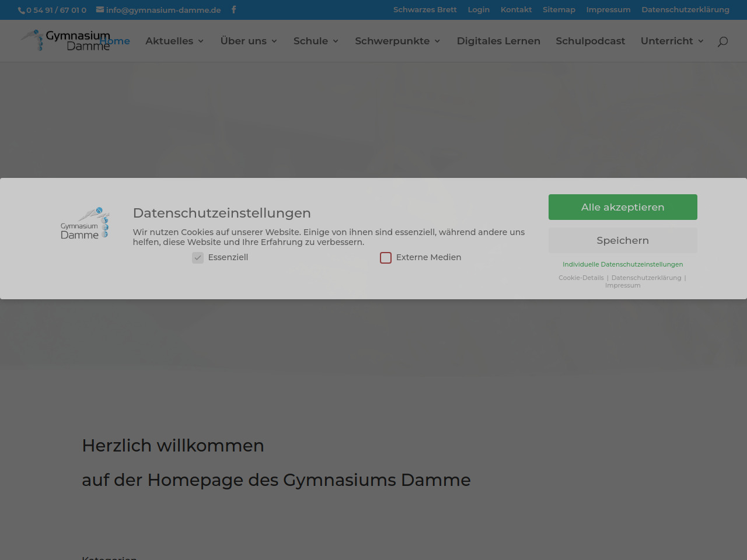The image size is (747, 560).
Task: Click the Gymnasium Damme logo in cookie dialog
Action: click(x=85, y=223)
